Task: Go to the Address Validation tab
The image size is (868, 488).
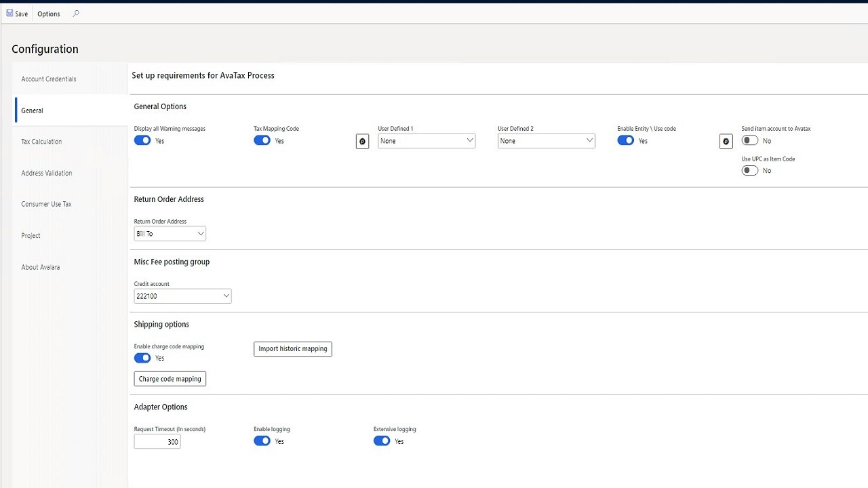Action: point(47,173)
